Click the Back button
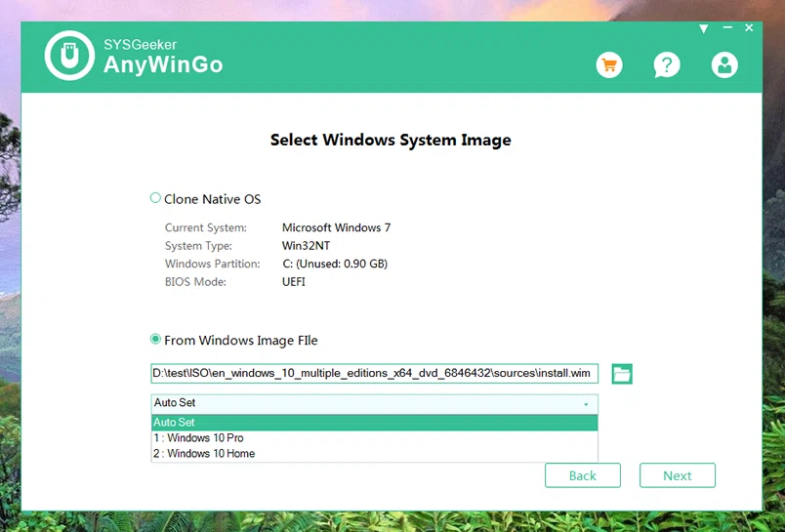This screenshot has height=532, width=785. pyautogui.click(x=583, y=475)
